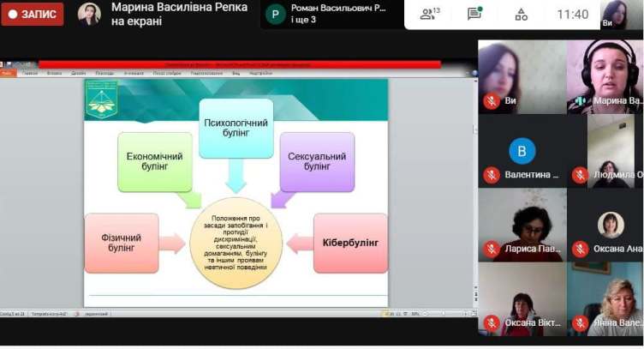Click the 'Валентина ...' name label

click(532, 175)
